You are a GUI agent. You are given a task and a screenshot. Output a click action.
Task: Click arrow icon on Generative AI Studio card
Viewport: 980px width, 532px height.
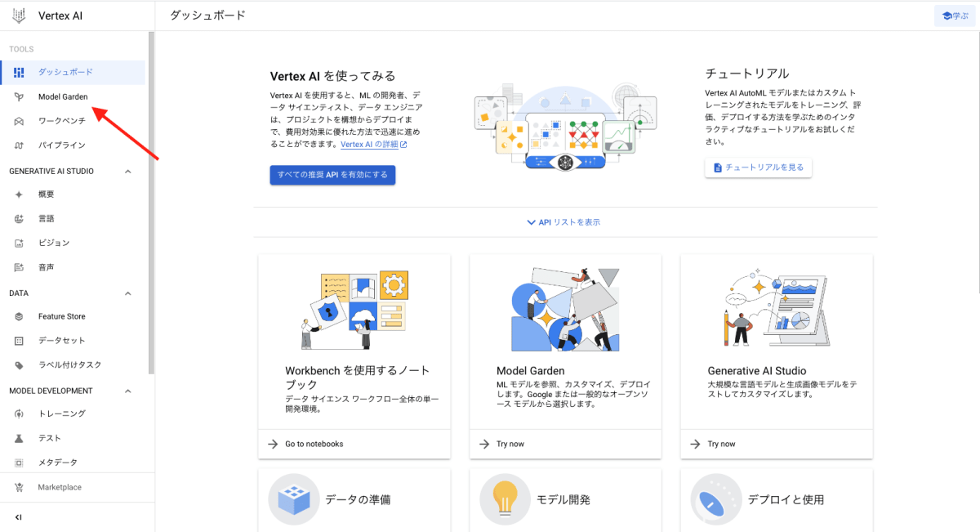695,444
